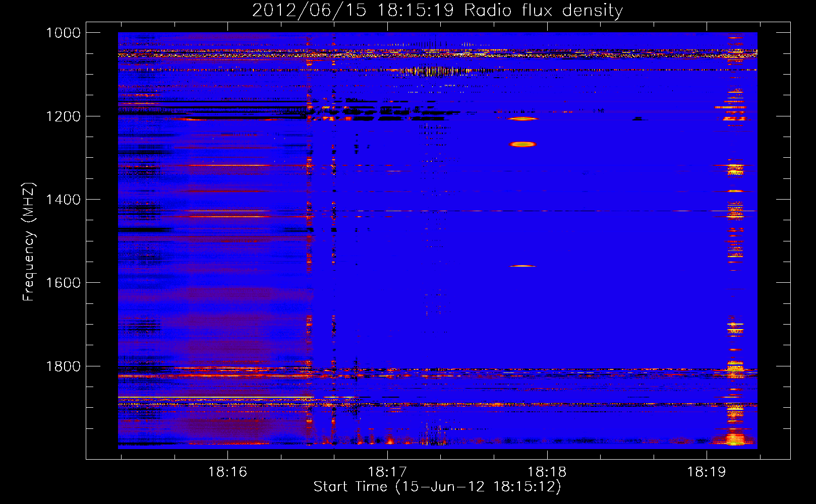Click the thin burst near 1560 MHz

[522, 266]
